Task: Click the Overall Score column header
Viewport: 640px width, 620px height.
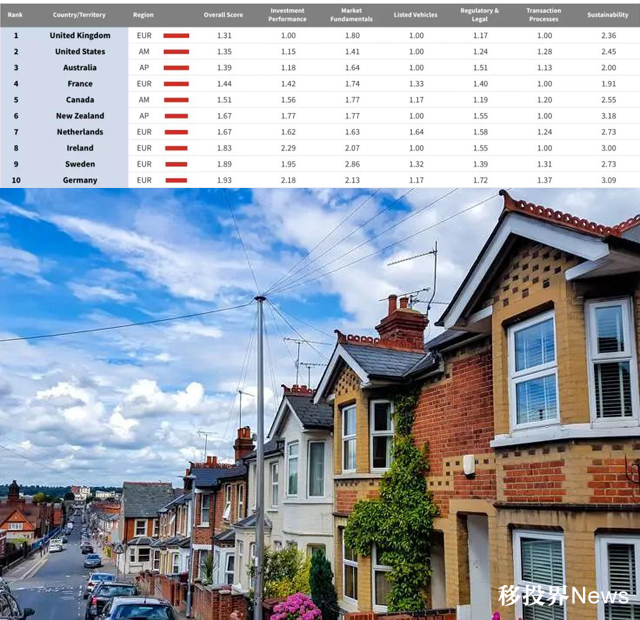Action: [x=223, y=15]
